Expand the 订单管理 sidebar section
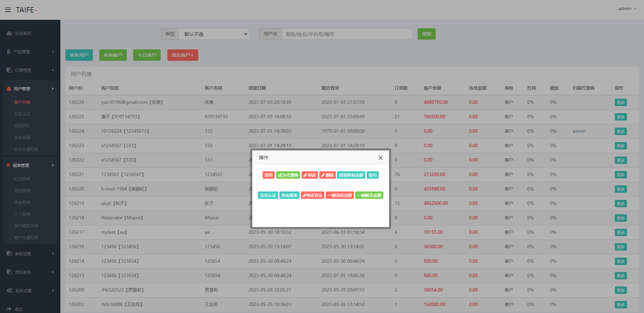This screenshot has width=644, height=313. (x=30, y=70)
